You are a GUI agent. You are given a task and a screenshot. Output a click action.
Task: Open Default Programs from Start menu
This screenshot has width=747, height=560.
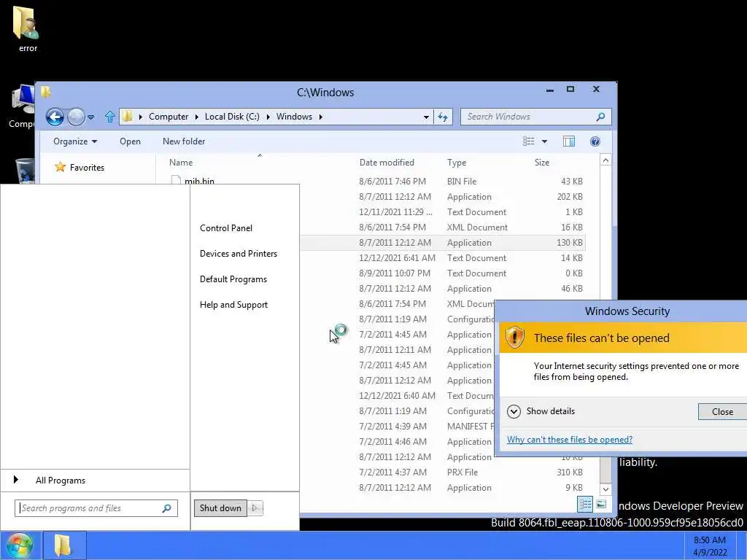point(233,279)
